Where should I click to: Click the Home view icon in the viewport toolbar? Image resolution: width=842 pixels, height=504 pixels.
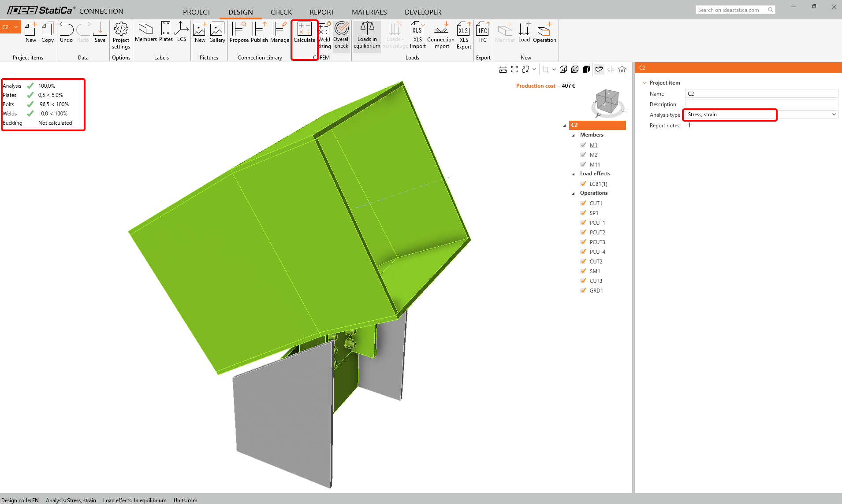(622, 69)
